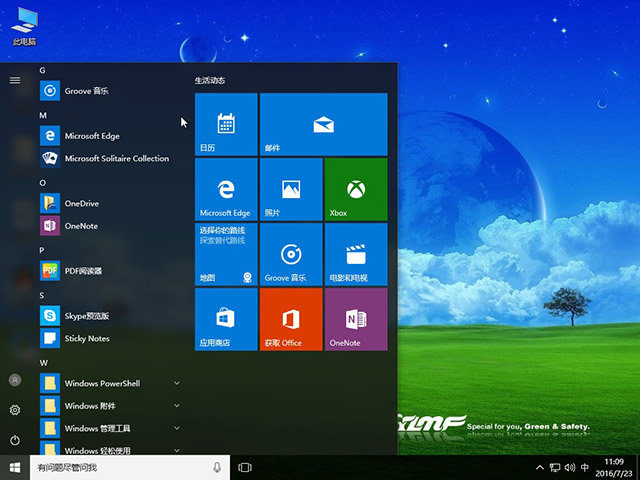640x480 pixels.
Task: Open the Xbox tile
Action: (355, 189)
